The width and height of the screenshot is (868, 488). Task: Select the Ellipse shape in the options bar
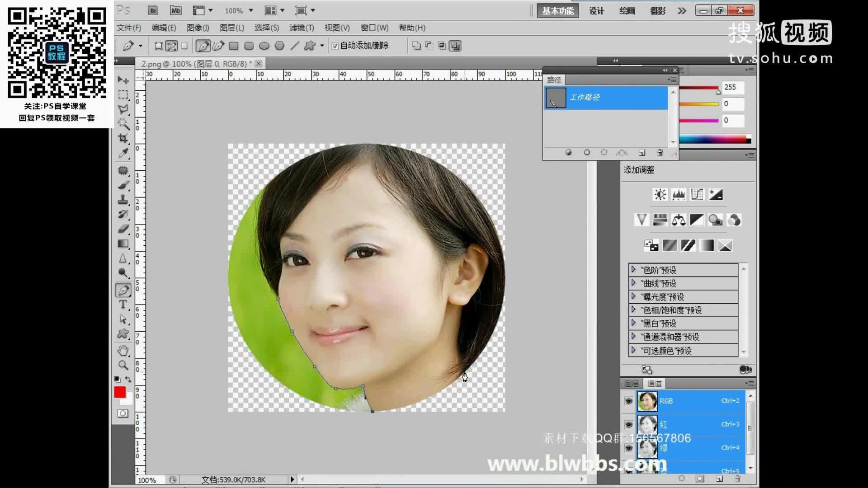(x=264, y=45)
